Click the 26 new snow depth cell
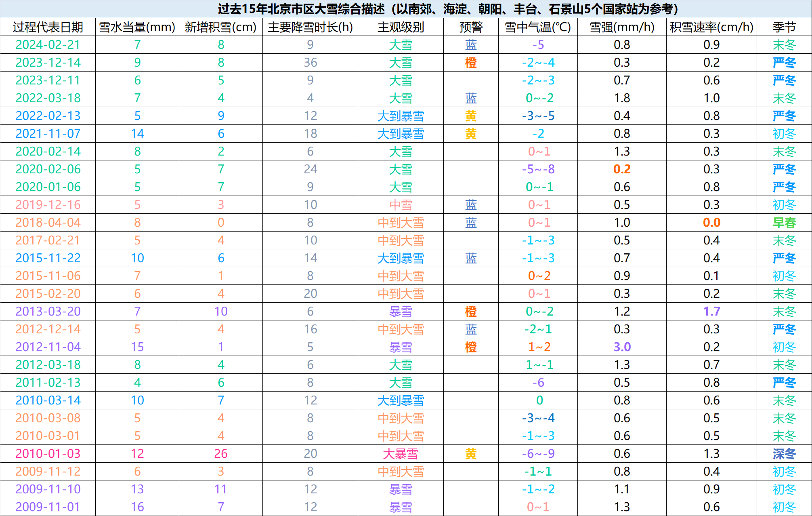The height and width of the screenshot is (516, 812). (x=221, y=454)
